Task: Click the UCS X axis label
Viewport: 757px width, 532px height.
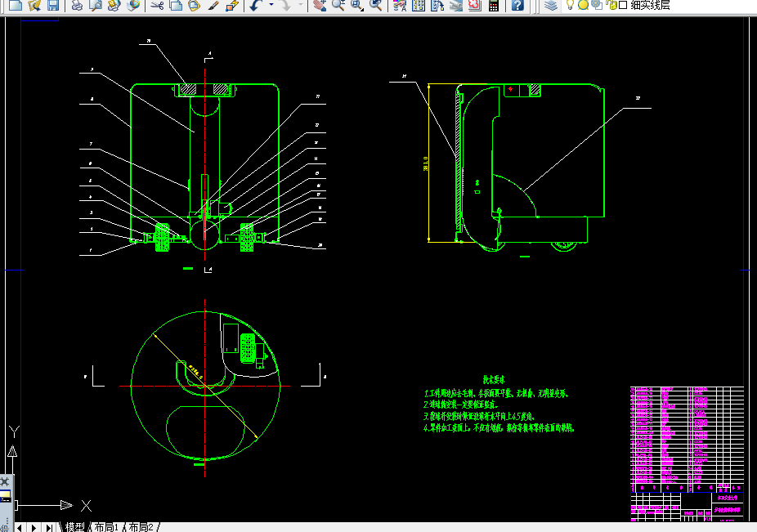Action: pyautogui.click(x=86, y=506)
